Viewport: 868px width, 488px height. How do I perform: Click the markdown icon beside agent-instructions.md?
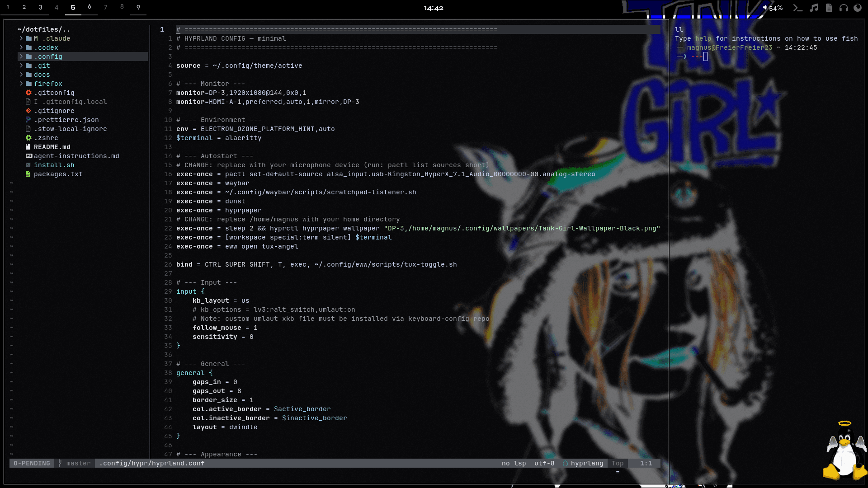pyautogui.click(x=29, y=156)
